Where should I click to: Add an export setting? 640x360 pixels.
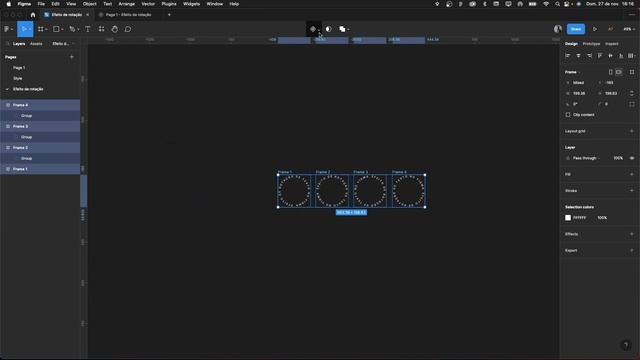[x=632, y=250]
